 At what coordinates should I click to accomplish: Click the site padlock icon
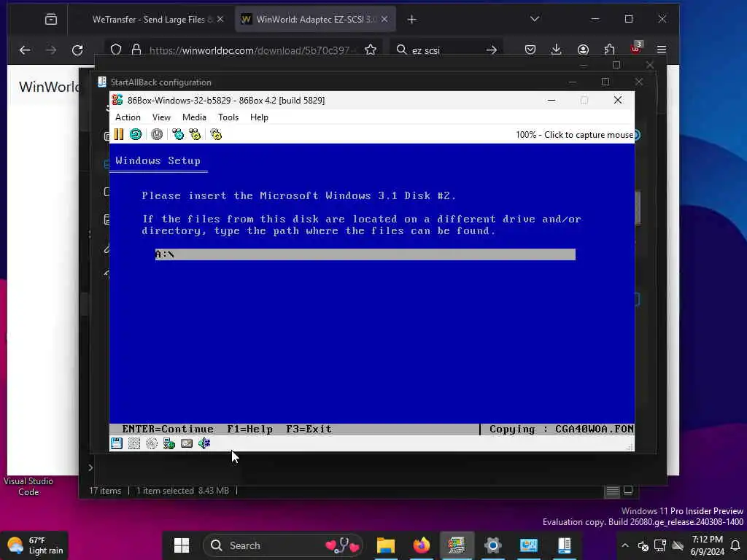click(x=136, y=50)
